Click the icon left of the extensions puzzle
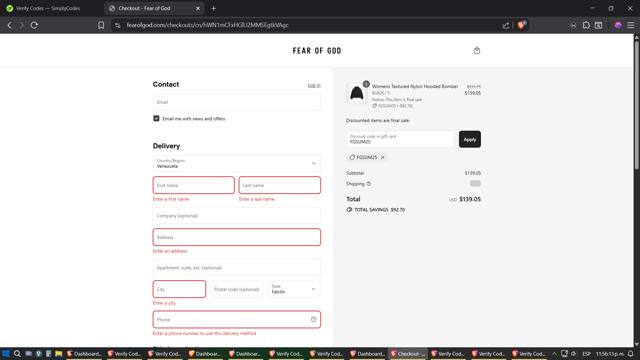Screen dimensions: 640x360 pos(573,25)
